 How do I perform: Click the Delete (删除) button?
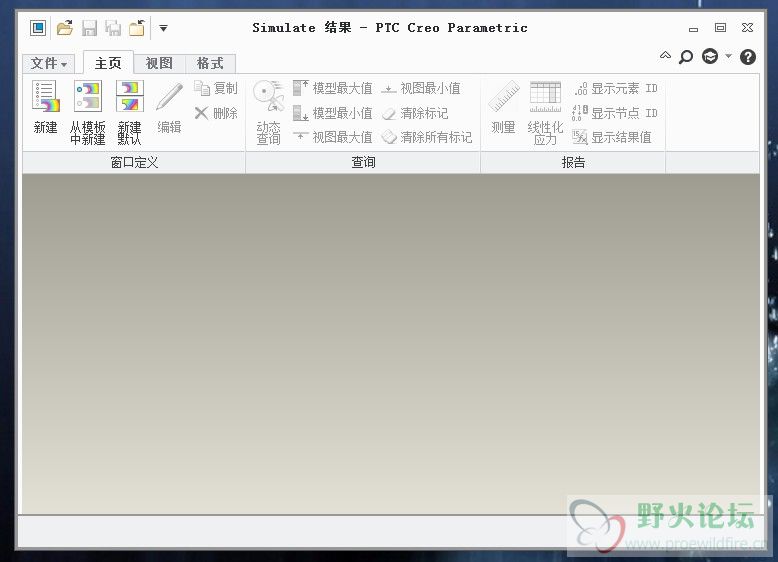(216, 114)
